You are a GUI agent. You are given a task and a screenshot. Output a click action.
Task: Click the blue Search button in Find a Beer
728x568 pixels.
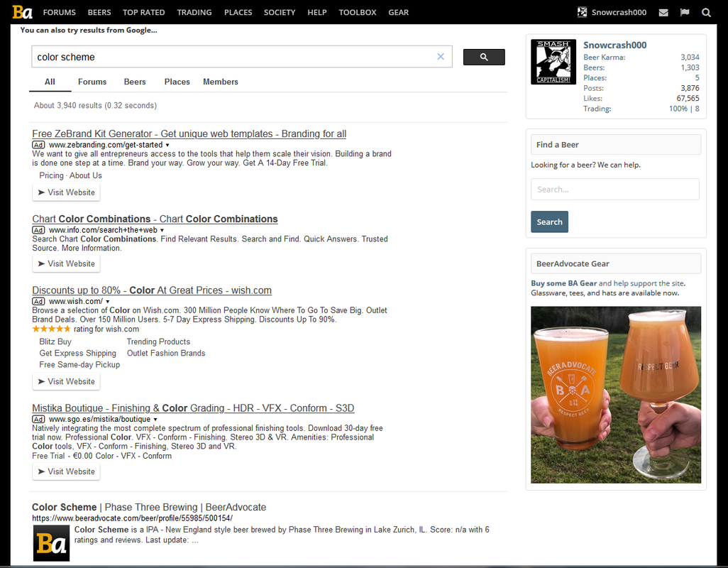tap(549, 222)
